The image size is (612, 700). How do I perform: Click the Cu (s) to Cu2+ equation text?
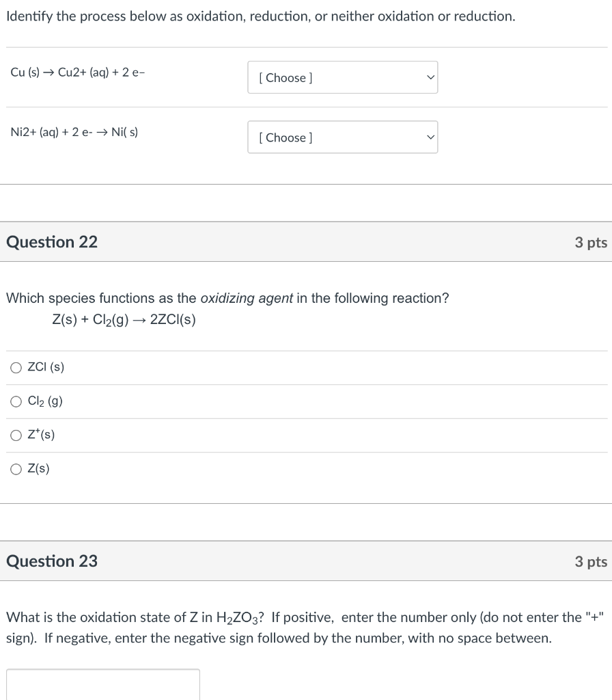77,72
